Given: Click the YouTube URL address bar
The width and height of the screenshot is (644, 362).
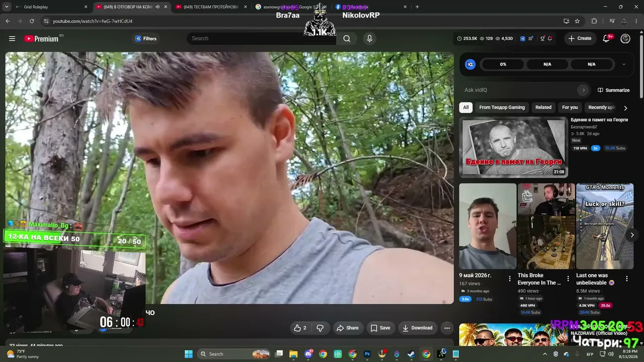Looking at the screenshot, I should tap(302, 21).
